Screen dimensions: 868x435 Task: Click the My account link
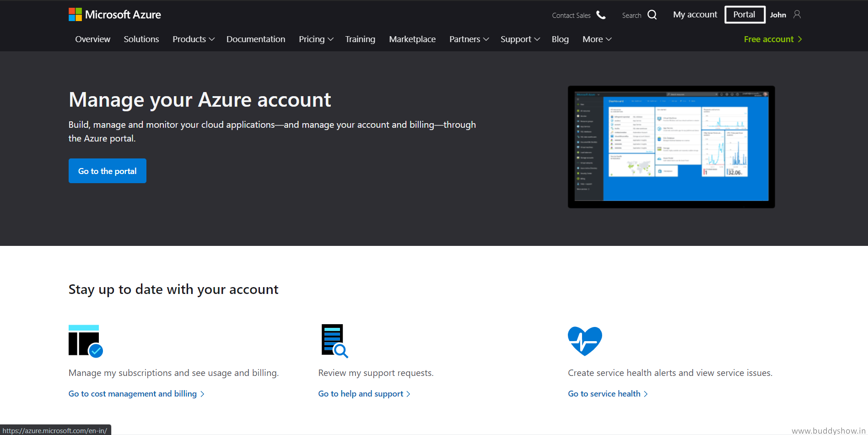pyautogui.click(x=695, y=15)
